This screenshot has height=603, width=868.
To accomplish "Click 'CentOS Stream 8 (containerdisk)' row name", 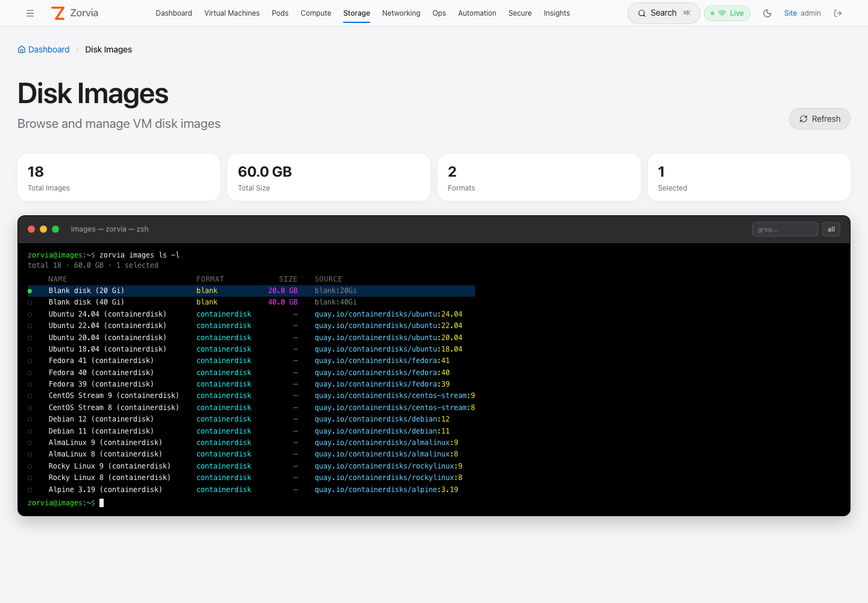I will pos(114,408).
